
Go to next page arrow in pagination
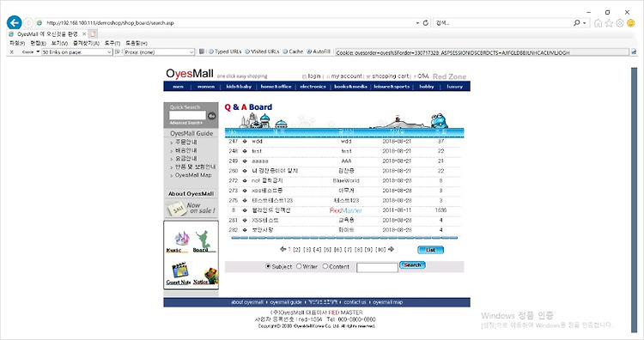click(x=391, y=249)
